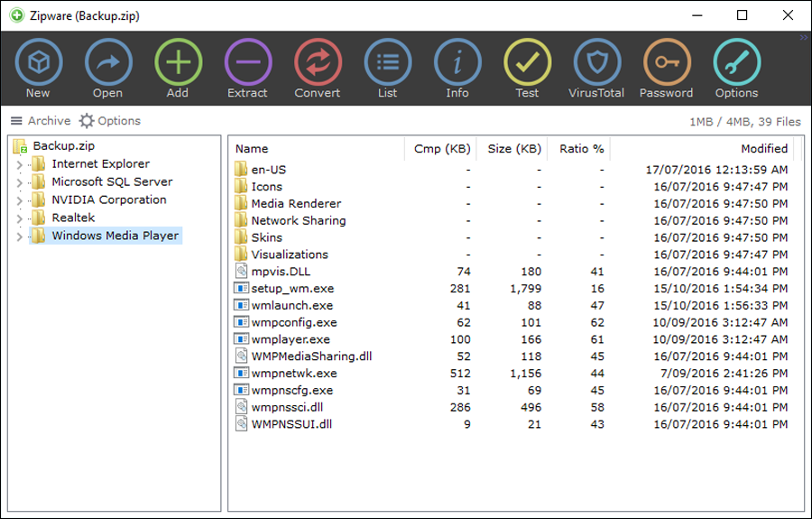Run the archive Test icon

click(527, 62)
